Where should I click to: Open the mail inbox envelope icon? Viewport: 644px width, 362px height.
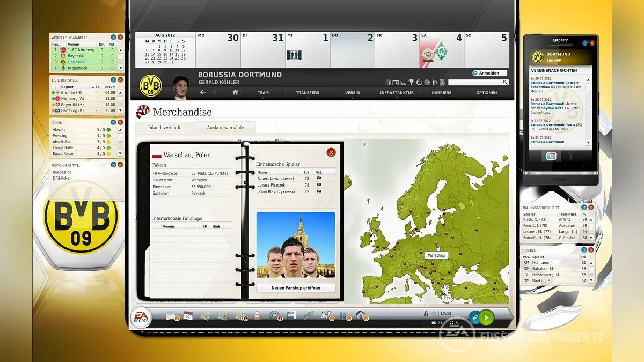coord(171,316)
